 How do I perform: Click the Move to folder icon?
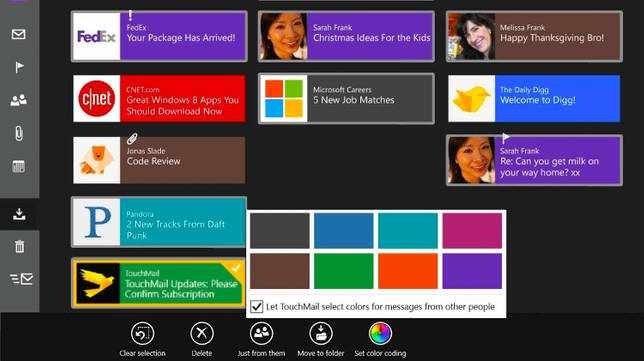click(321, 333)
